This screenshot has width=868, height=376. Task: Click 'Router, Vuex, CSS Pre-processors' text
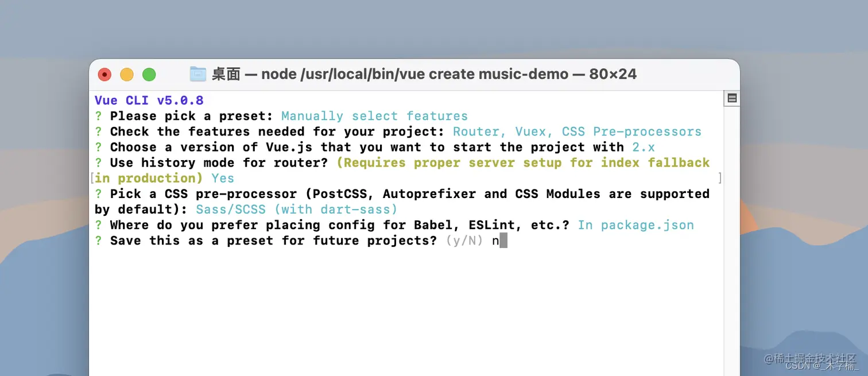pos(577,131)
